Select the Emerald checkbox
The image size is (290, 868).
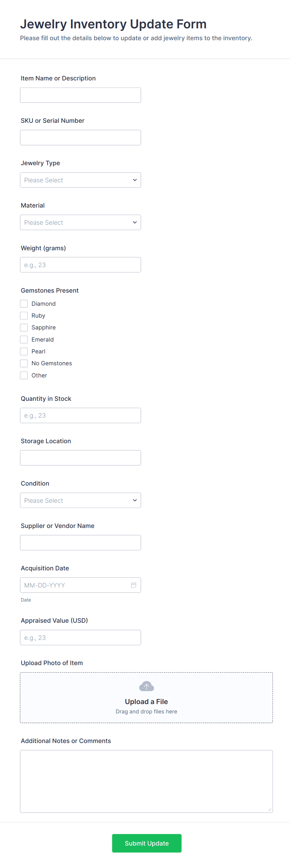click(x=24, y=339)
